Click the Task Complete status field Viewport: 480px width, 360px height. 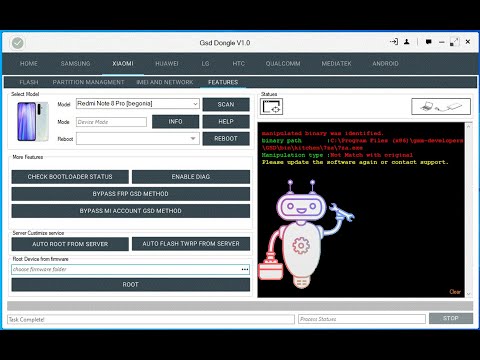point(151,319)
